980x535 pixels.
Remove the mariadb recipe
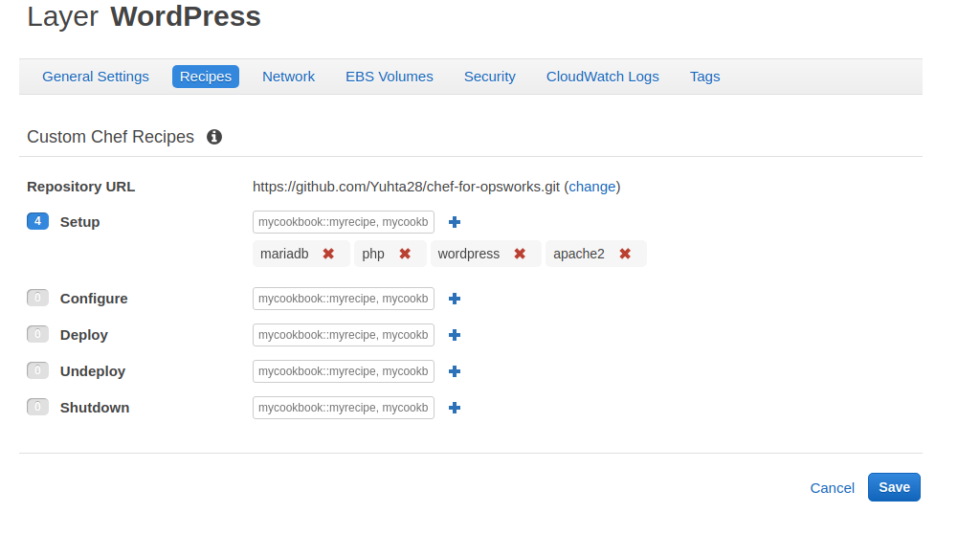click(x=328, y=254)
